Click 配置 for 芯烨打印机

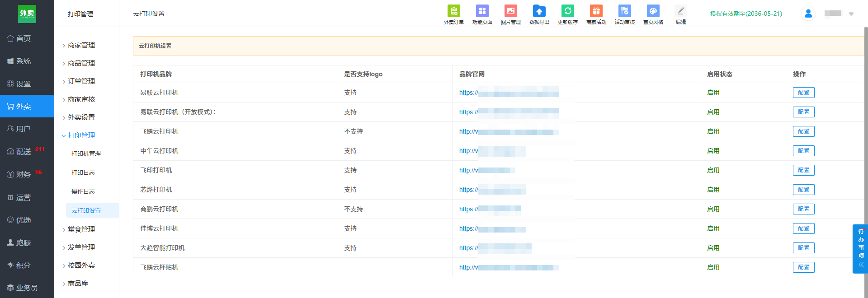click(x=803, y=190)
